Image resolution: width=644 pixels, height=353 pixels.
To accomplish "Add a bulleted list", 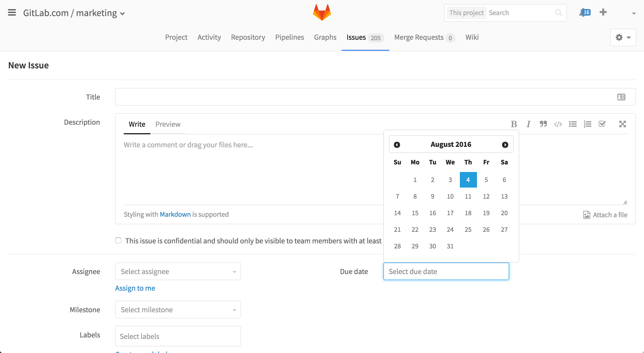I will click(573, 124).
